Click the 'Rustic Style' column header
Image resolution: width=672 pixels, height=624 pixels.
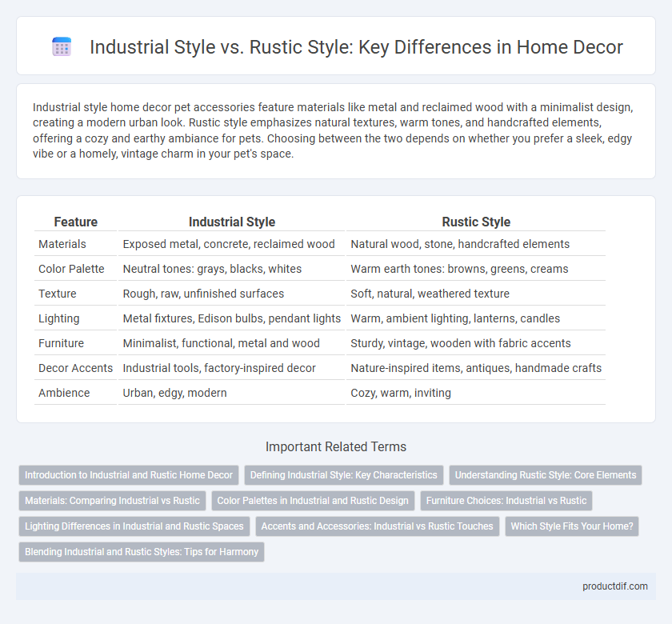(476, 222)
